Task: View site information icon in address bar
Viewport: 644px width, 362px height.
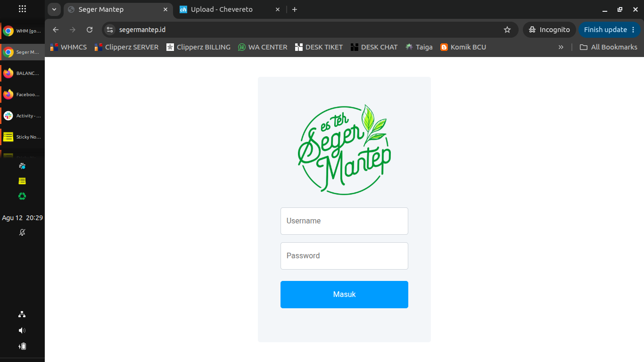Action: point(109,30)
